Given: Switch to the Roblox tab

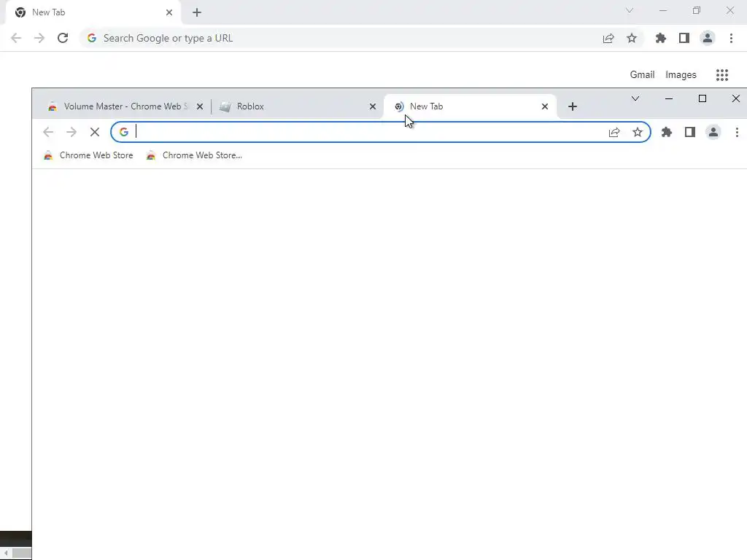Looking at the screenshot, I should (298, 106).
